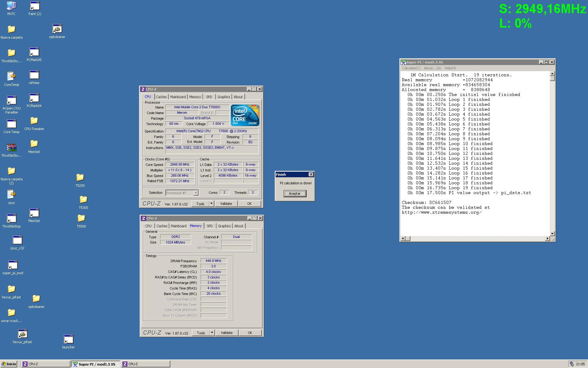Expand the Processor #1 selection dropdown
This screenshot has width=588, height=368.
[196, 193]
